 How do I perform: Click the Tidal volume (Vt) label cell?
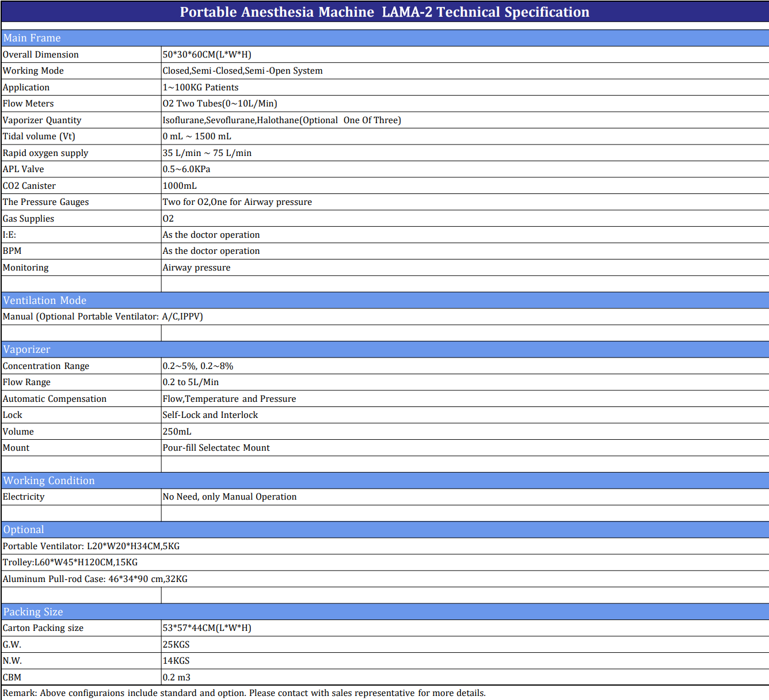coord(39,136)
